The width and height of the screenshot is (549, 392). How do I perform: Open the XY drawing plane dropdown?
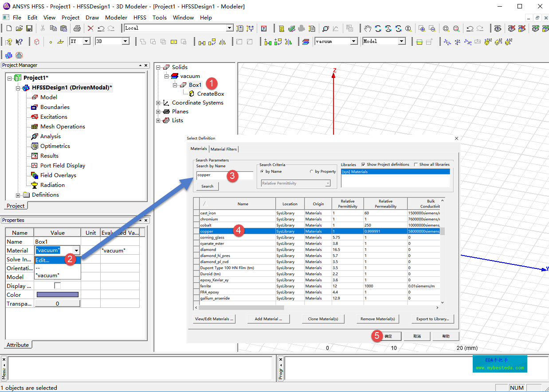click(x=86, y=41)
